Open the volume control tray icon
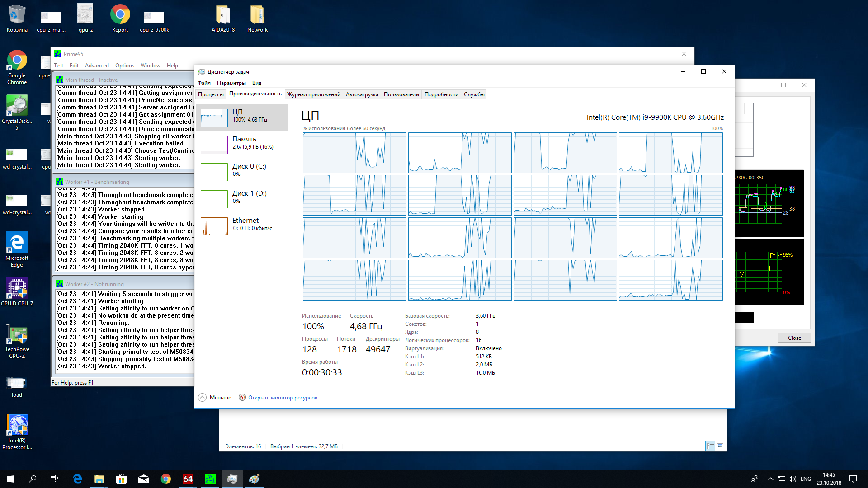The height and width of the screenshot is (488, 868). 792,479
